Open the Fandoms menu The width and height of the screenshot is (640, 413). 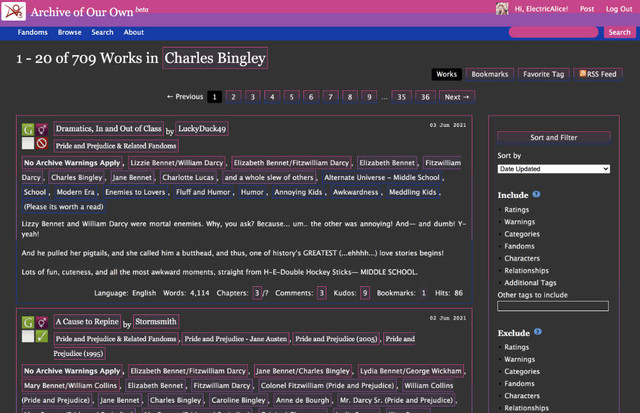(x=33, y=32)
